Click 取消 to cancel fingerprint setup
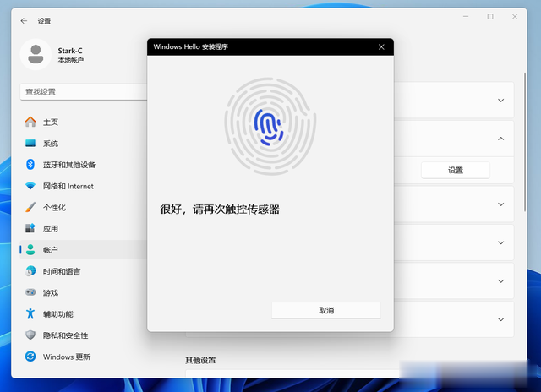 pos(326,310)
